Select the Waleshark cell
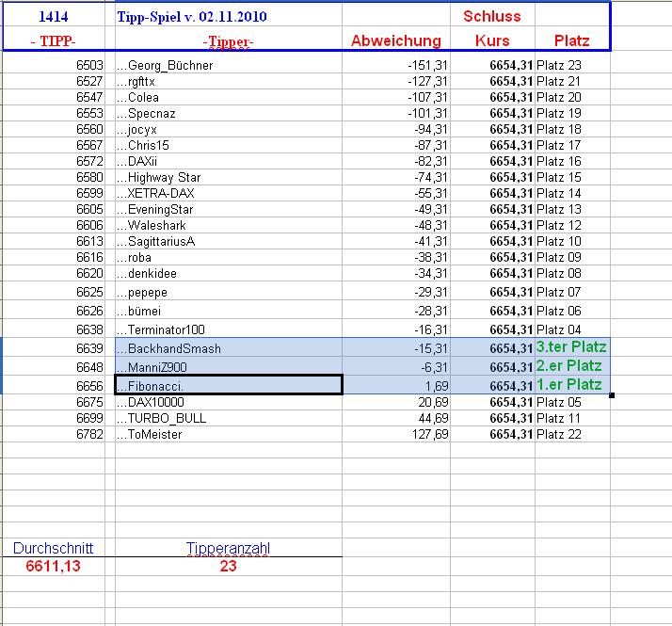672x626 pixels. tap(229, 225)
